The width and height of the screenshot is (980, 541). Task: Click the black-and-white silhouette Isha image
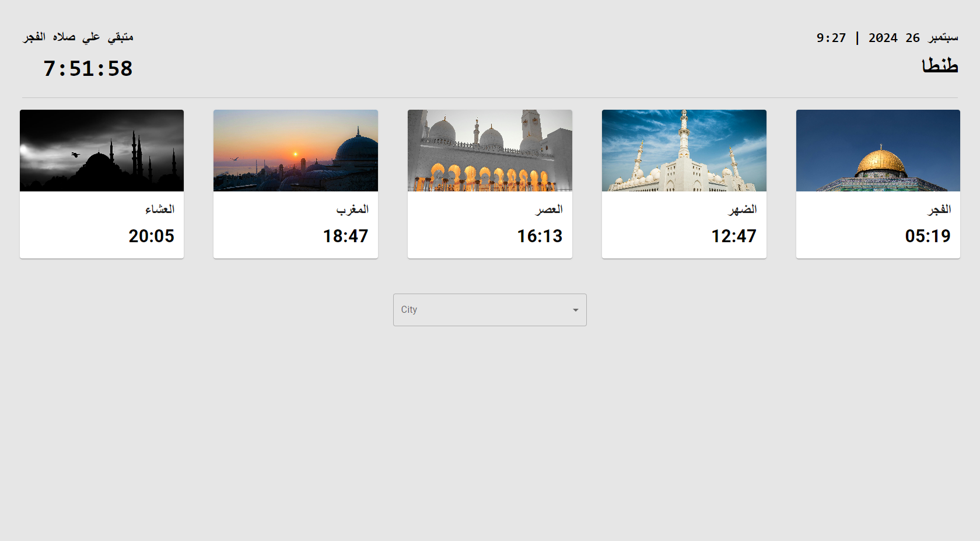(101, 151)
